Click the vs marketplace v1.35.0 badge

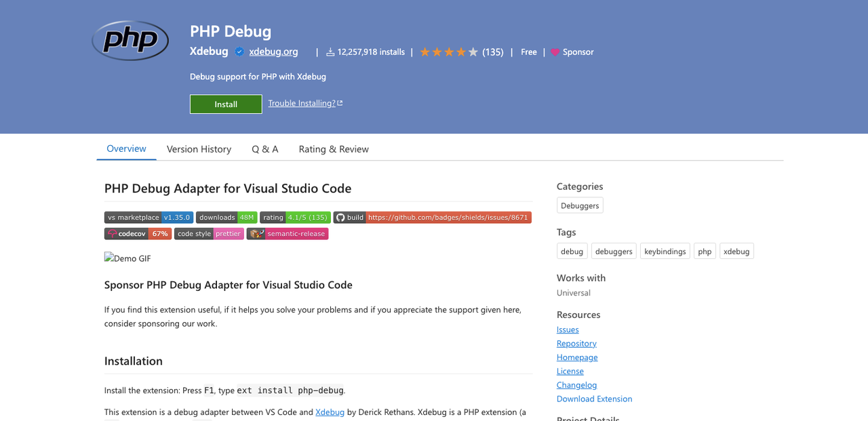coord(149,218)
